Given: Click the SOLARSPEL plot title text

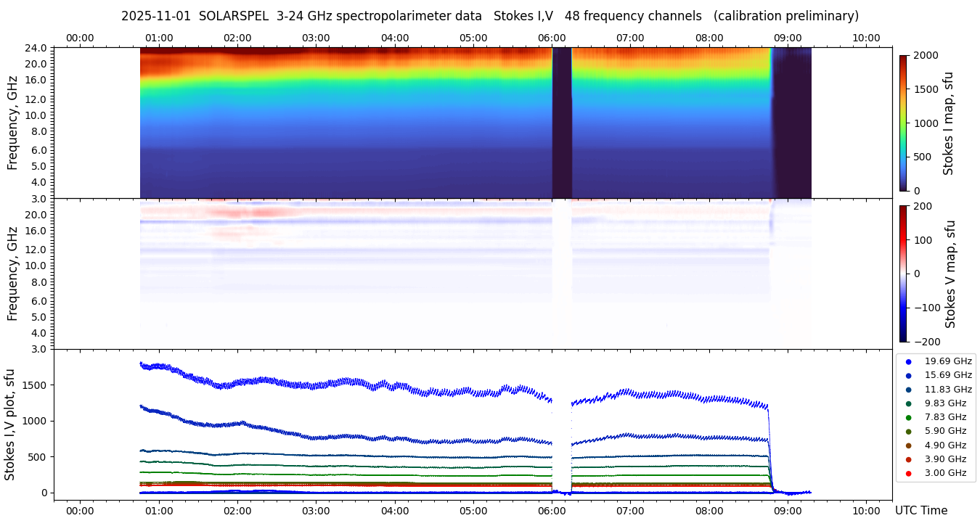Looking at the screenshot, I should [489, 16].
